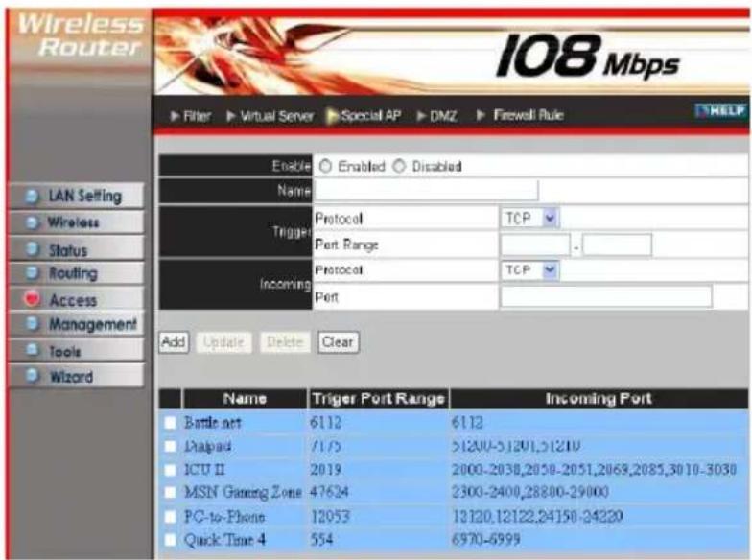Focus the Name input field
This screenshot has height=560, width=752.
(x=426, y=190)
